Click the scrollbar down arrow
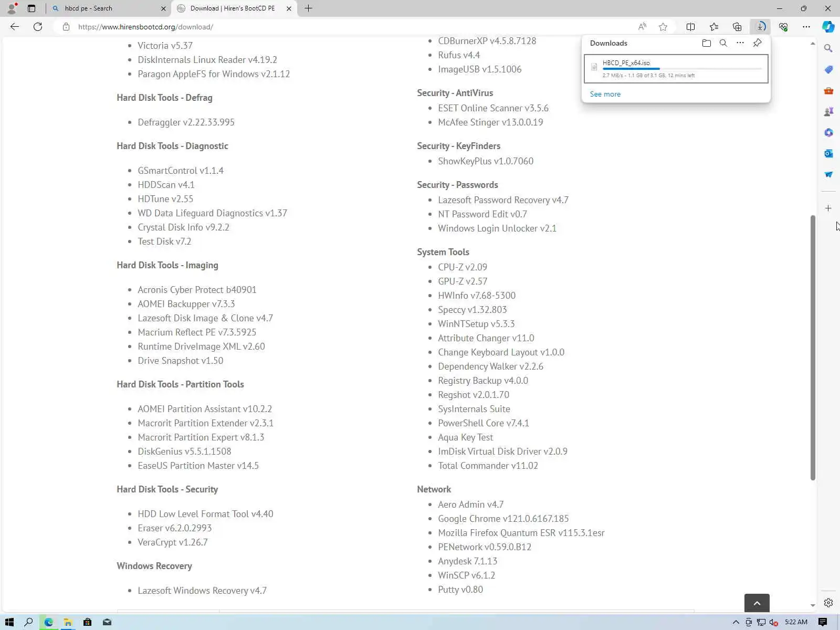This screenshot has width=840, height=630. click(813, 605)
